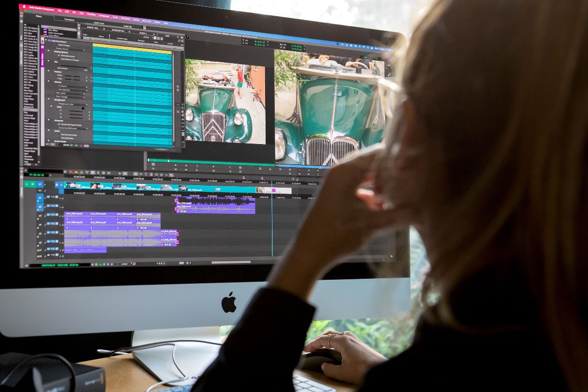Image resolution: width=588 pixels, height=392 pixels.
Task: Open the Display Source dropdown
Action: pyautogui.click(x=70, y=49)
